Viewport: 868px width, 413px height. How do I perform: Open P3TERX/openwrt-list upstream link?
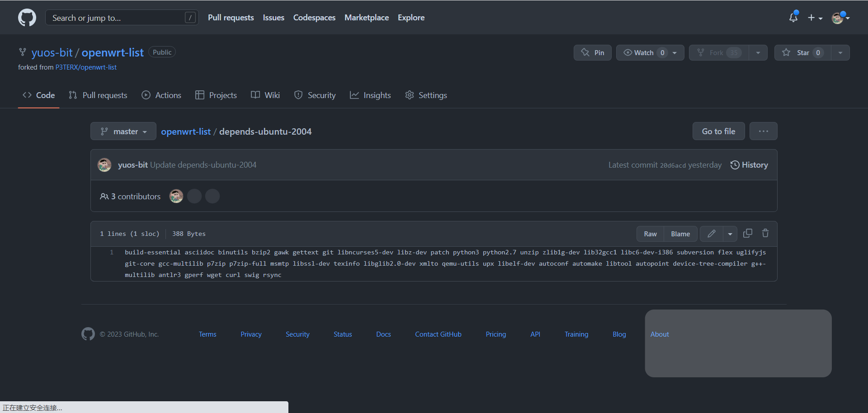[86, 67]
